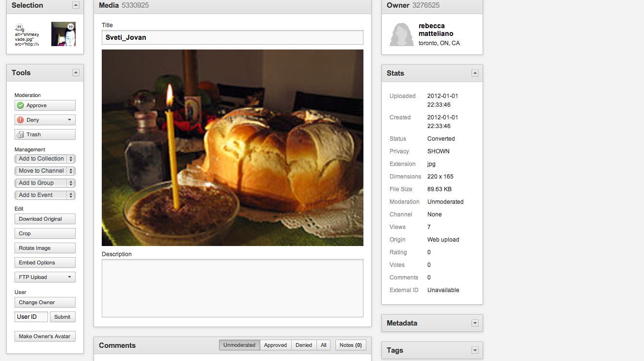Click the Channel value None
Screen dimensions: 644x361
[x=435, y=214]
